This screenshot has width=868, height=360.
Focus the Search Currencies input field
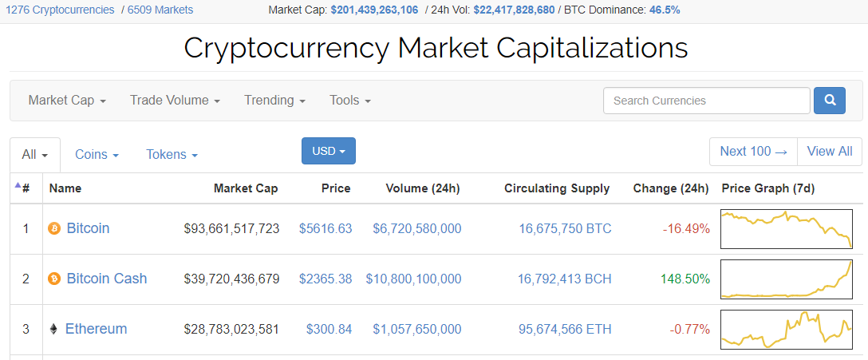706,101
